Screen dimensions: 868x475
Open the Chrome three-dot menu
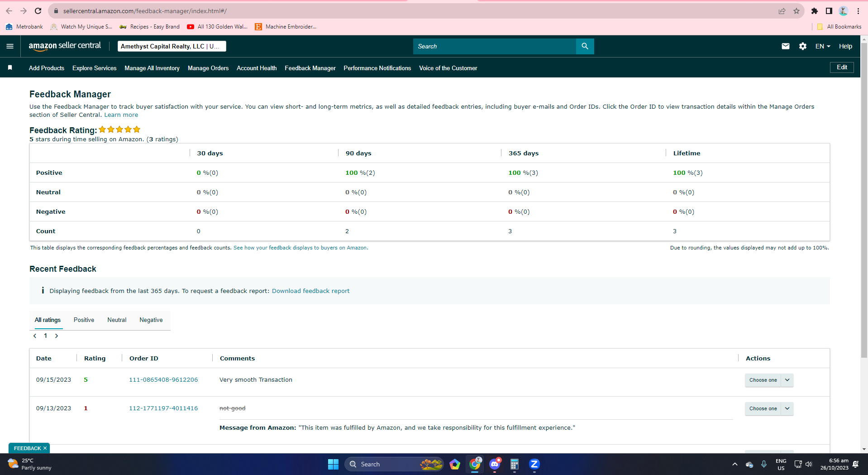pos(858,11)
